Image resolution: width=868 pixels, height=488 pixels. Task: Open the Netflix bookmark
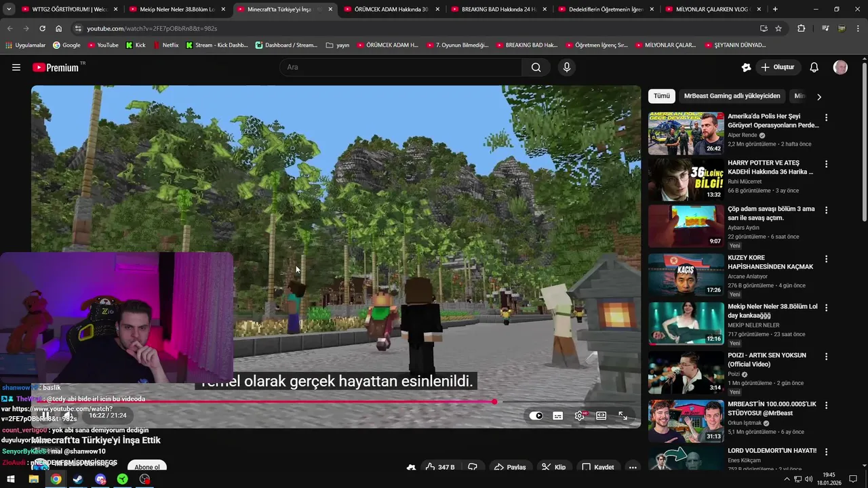[166, 45]
